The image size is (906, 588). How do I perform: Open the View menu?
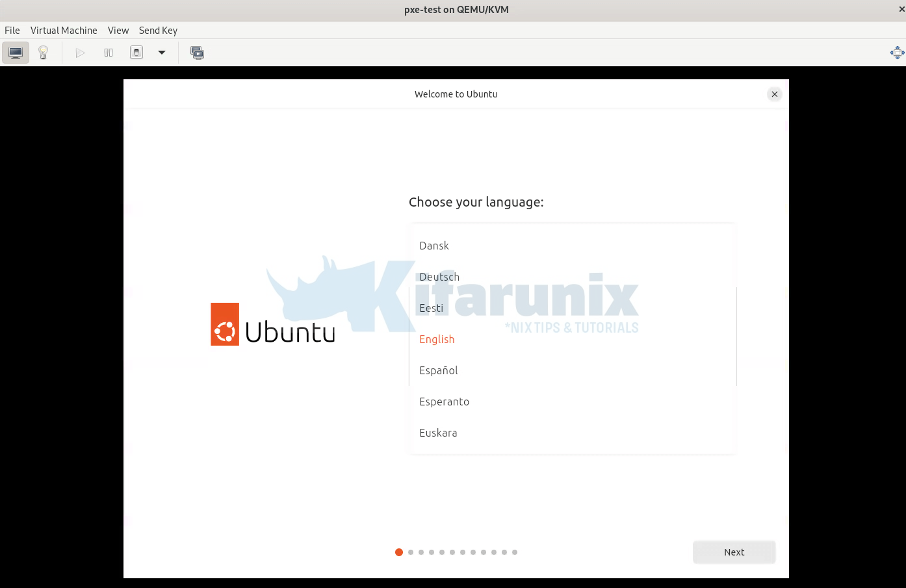(x=118, y=31)
